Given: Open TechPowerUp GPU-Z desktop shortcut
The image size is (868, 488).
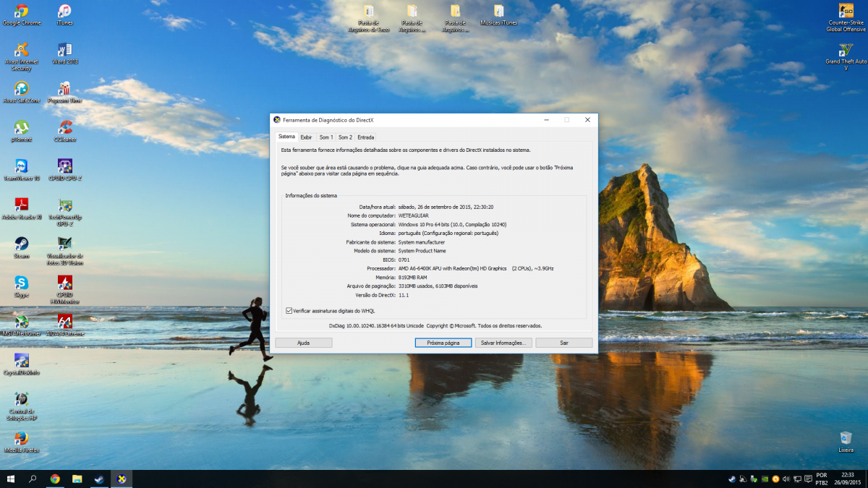Looking at the screenshot, I should click(x=64, y=212).
